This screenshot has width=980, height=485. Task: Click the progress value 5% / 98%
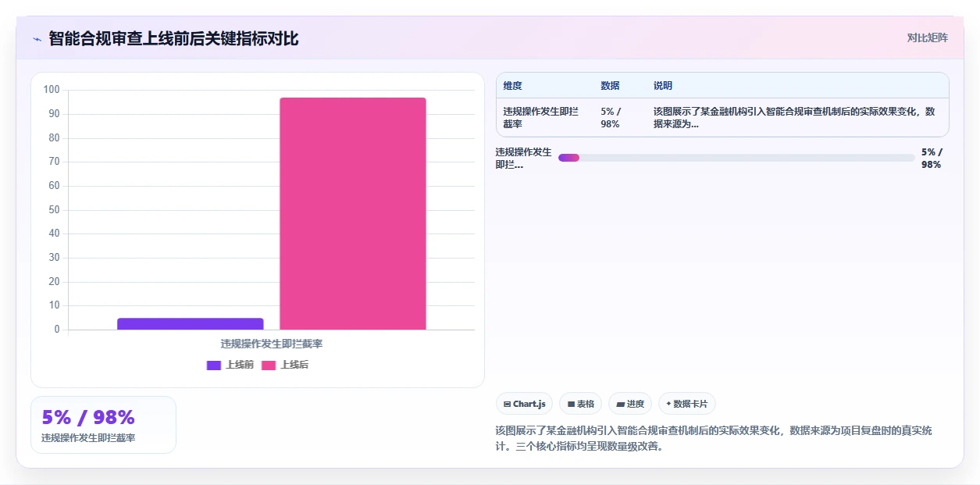[x=931, y=158]
